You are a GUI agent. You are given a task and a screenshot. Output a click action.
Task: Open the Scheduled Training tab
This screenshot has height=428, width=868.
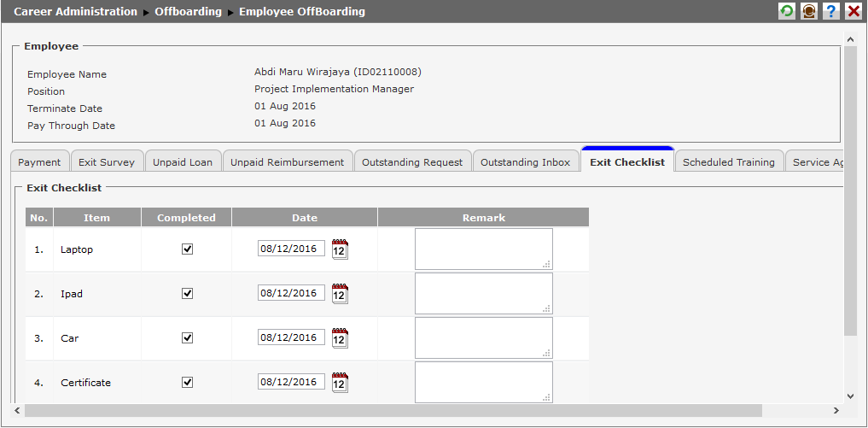(729, 161)
